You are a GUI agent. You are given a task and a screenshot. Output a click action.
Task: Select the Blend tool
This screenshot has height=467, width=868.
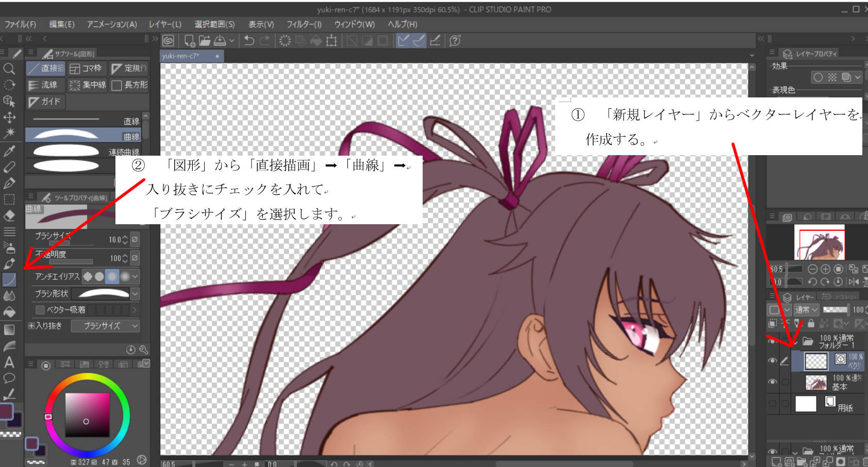tap(9, 296)
